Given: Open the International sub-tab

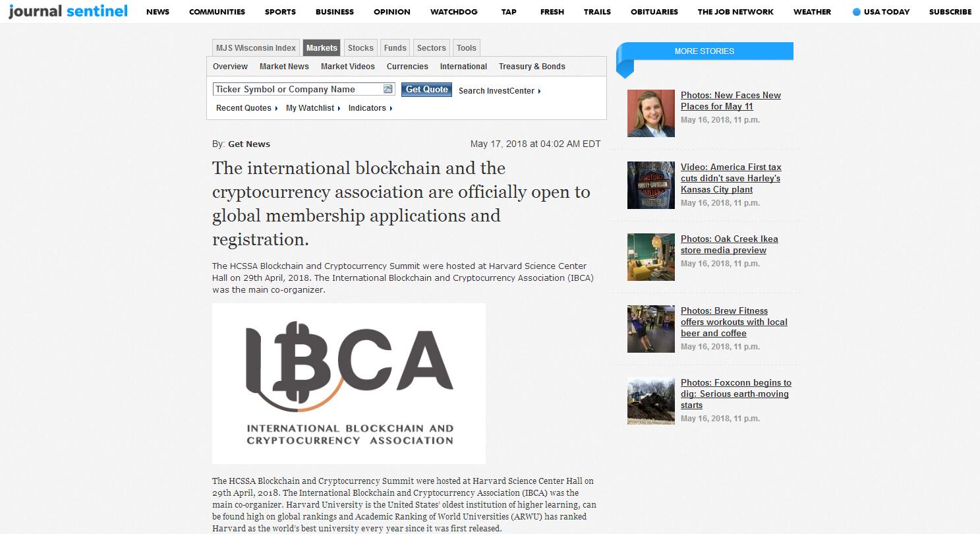Looking at the screenshot, I should pyautogui.click(x=463, y=67).
